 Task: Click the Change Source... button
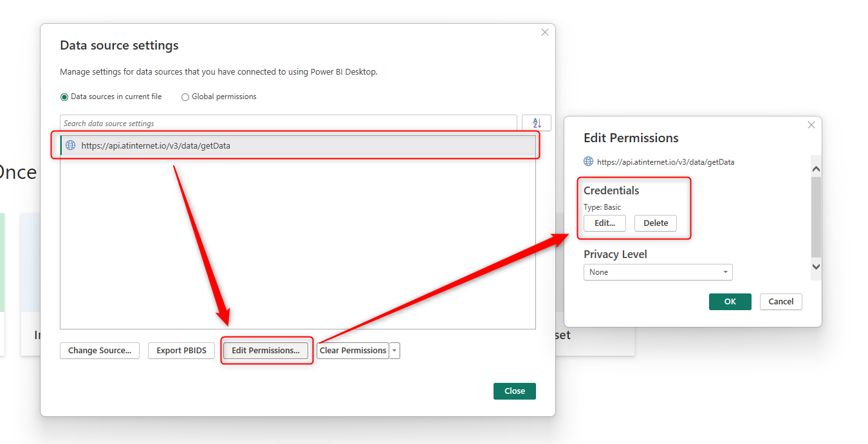coord(100,351)
